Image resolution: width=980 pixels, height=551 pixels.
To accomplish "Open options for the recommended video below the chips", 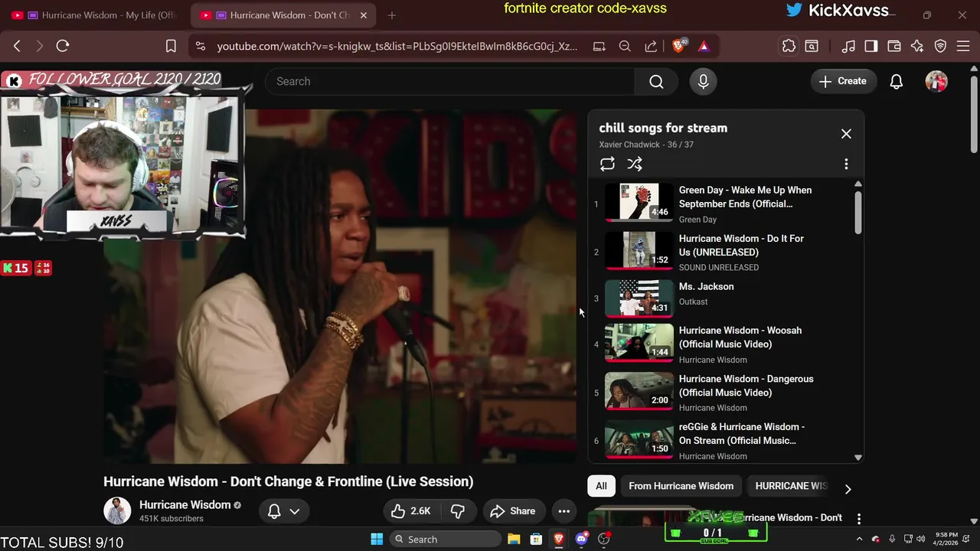I will click(859, 519).
